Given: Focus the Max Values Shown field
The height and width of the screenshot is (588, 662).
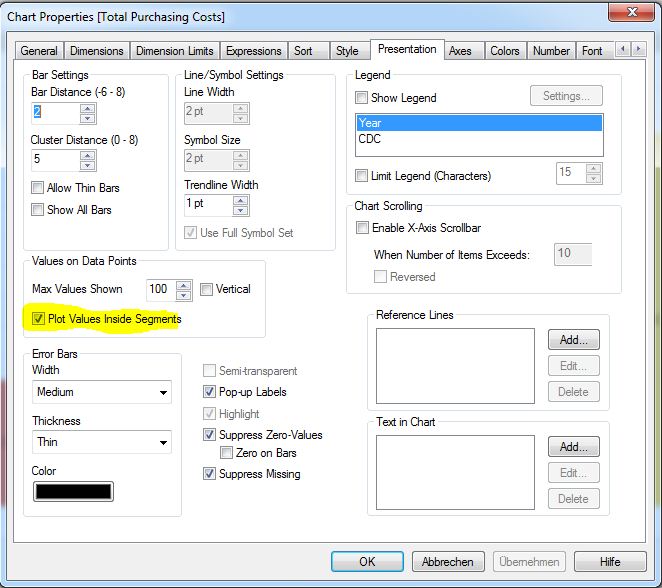Looking at the screenshot, I should point(161,290).
